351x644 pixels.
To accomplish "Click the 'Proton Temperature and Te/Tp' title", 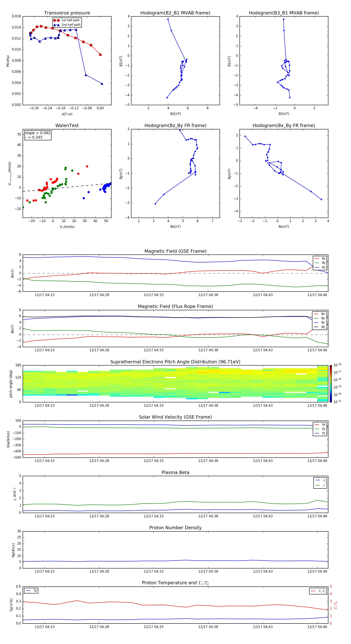I will pos(175,583).
